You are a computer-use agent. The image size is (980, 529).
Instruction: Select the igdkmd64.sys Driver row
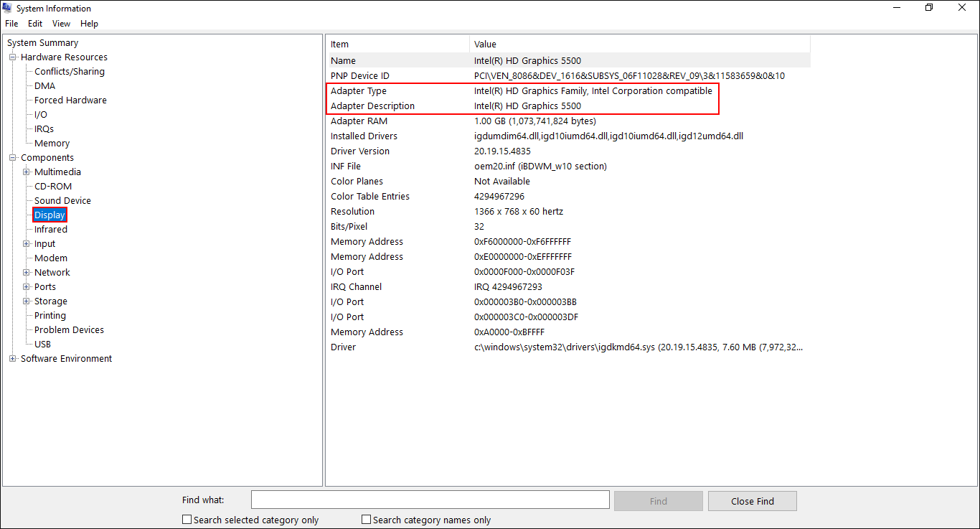pyautogui.click(x=569, y=347)
